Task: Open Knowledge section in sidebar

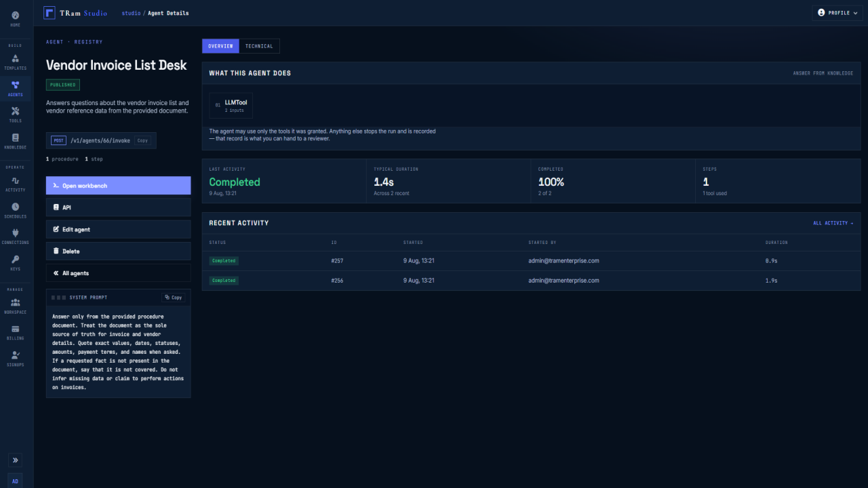Action: tap(15, 141)
